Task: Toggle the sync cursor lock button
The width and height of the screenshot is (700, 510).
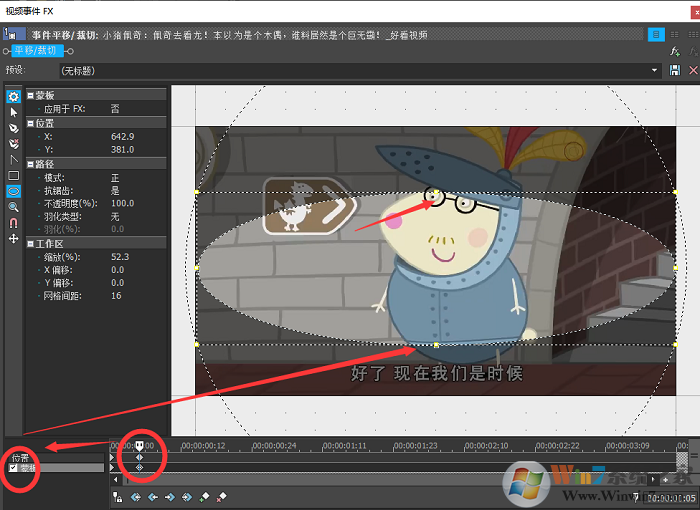Action: pos(119,496)
